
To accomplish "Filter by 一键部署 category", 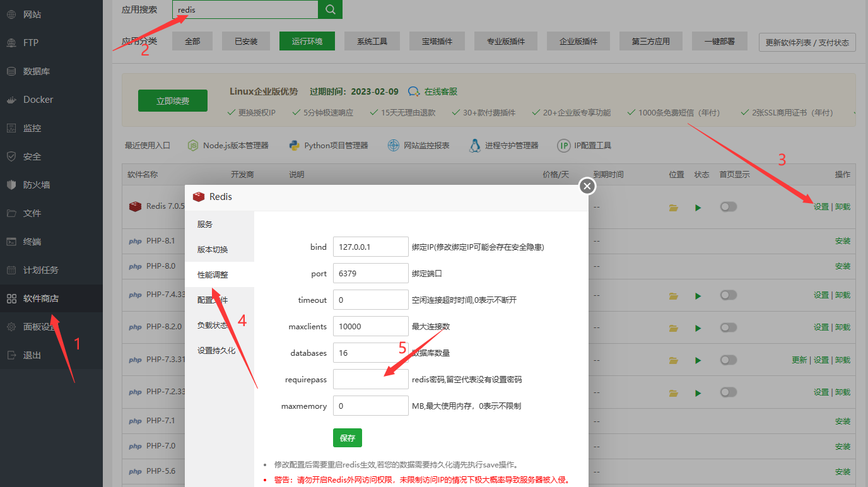I will pos(720,41).
